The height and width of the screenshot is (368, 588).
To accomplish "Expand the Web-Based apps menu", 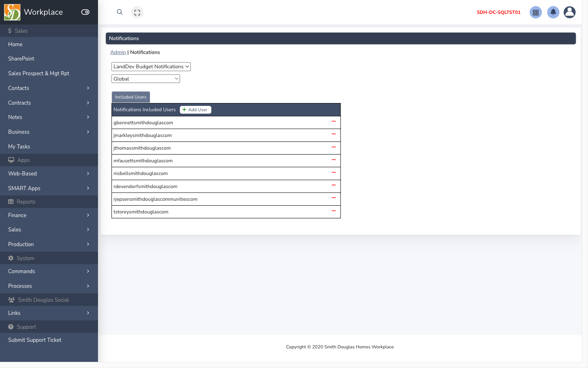I will pyautogui.click(x=49, y=174).
